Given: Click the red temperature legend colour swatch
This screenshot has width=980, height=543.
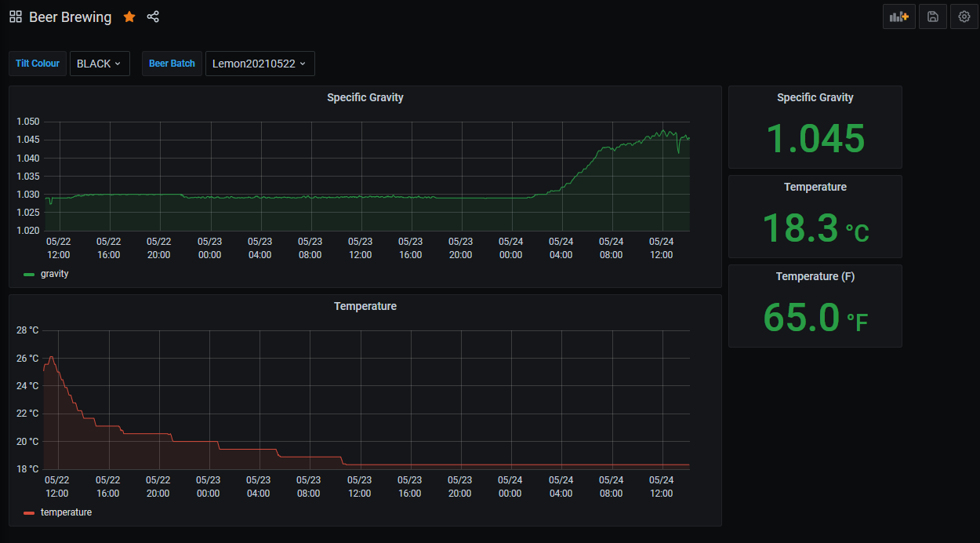Looking at the screenshot, I should [x=30, y=513].
